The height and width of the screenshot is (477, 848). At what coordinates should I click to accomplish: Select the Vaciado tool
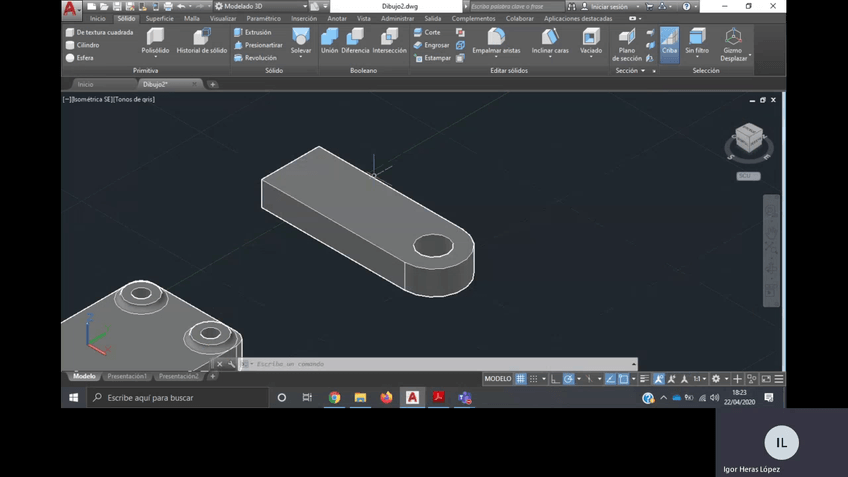[591, 40]
